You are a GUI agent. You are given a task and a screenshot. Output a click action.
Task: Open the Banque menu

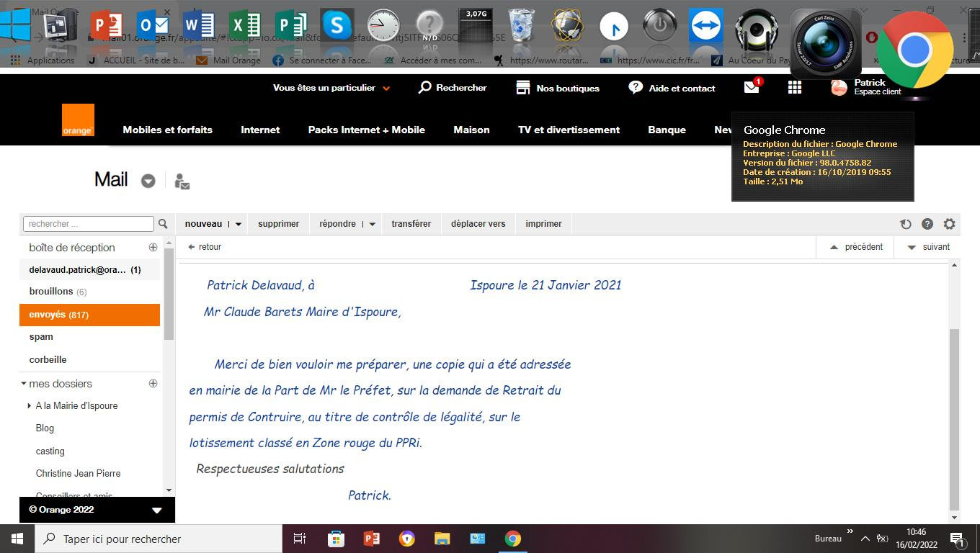(x=667, y=130)
